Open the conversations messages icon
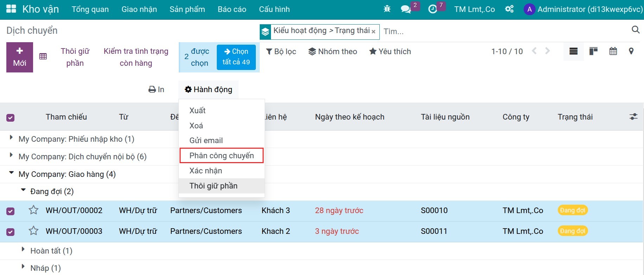The width and height of the screenshot is (644, 275). coord(406,9)
